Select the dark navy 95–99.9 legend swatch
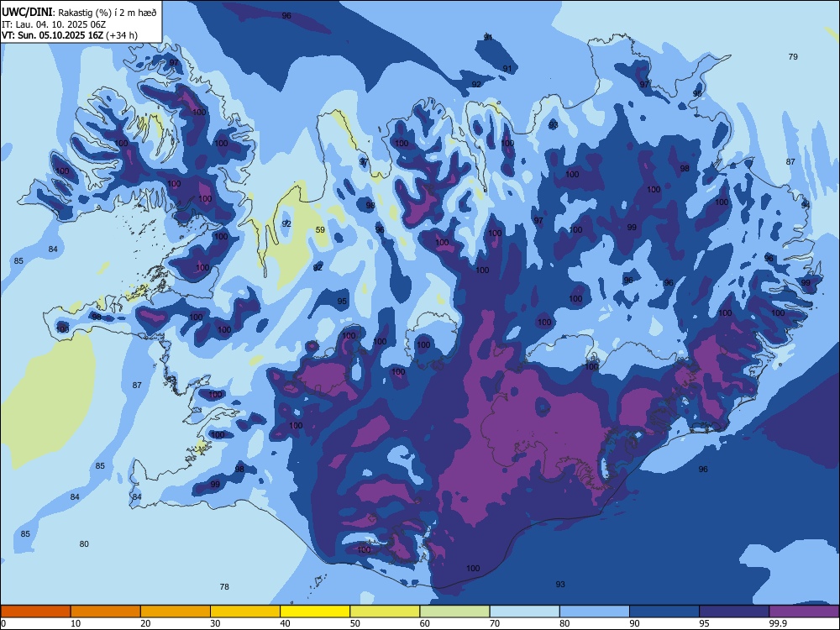840x630 pixels. (x=734, y=612)
